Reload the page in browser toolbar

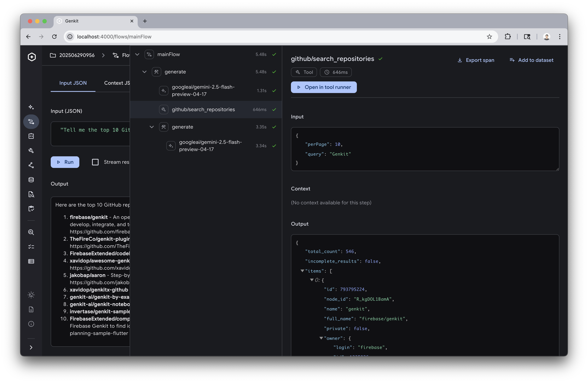tap(54, 37)
